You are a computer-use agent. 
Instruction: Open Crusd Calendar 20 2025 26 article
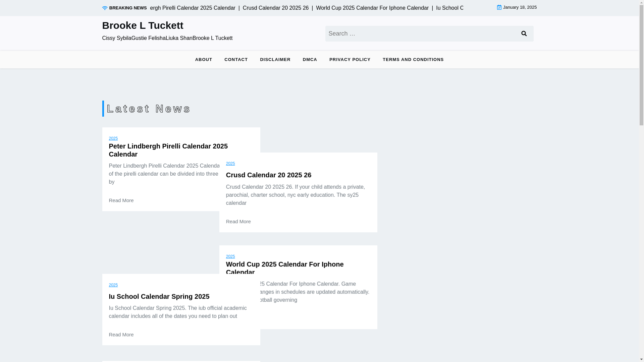[x=269, y=175]
